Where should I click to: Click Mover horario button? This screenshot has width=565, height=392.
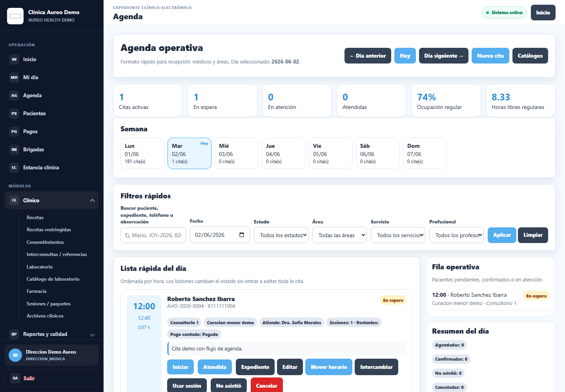click(329, 367)
